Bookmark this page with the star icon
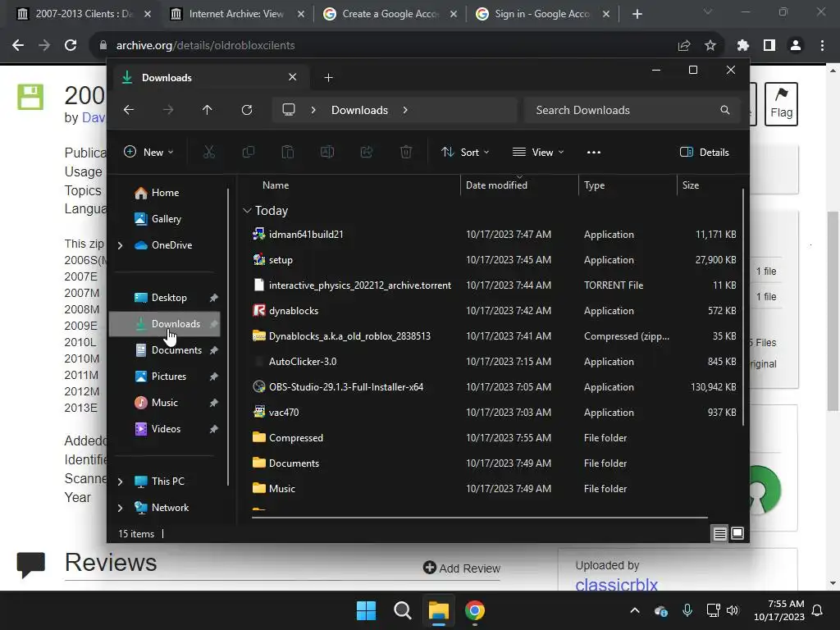The image size is (840, 630). [710, 46]
